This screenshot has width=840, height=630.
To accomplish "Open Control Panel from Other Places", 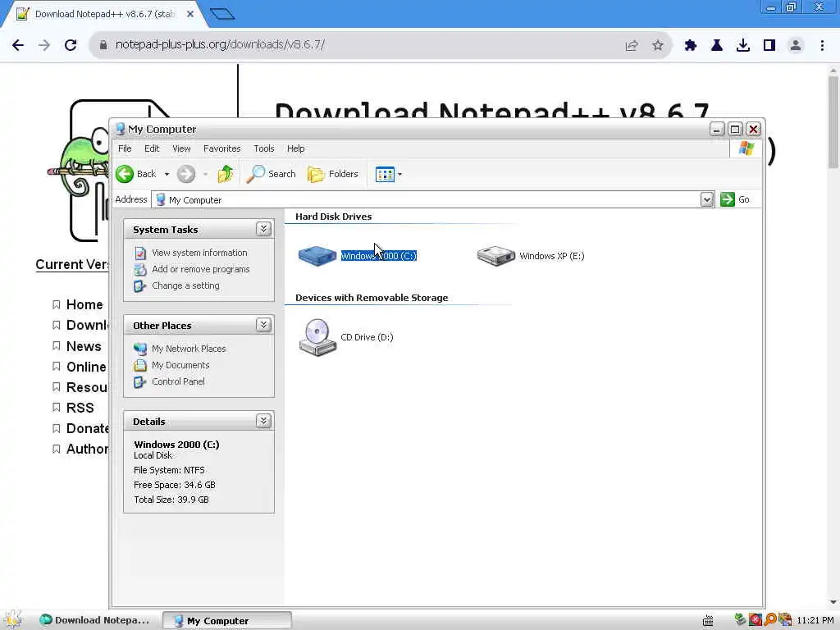I will click(x=178, y=381).
